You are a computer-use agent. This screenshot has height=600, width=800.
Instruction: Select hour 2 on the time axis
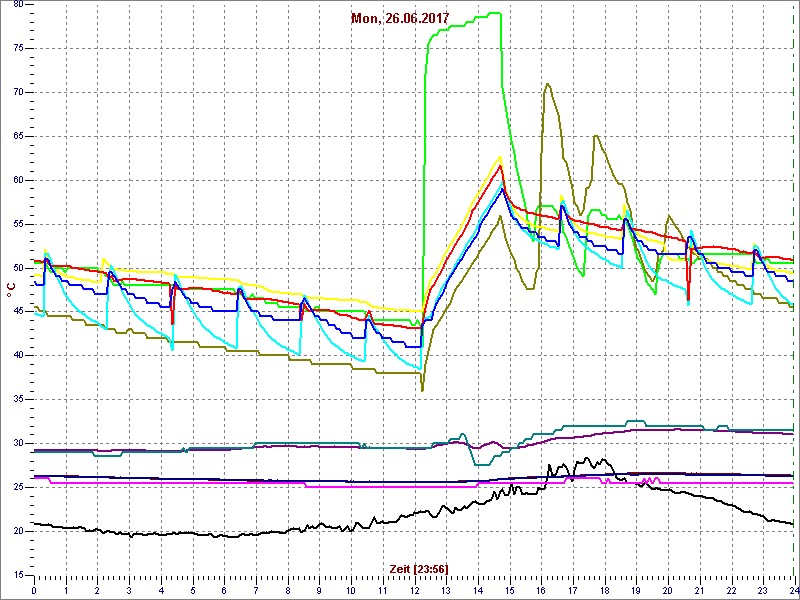[97, 590]
